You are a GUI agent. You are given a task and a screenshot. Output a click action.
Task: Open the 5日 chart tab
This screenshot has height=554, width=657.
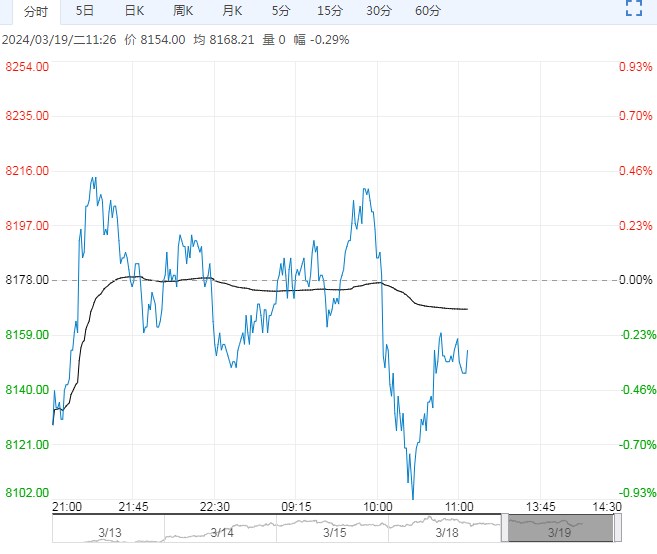(x=85, y=11)
